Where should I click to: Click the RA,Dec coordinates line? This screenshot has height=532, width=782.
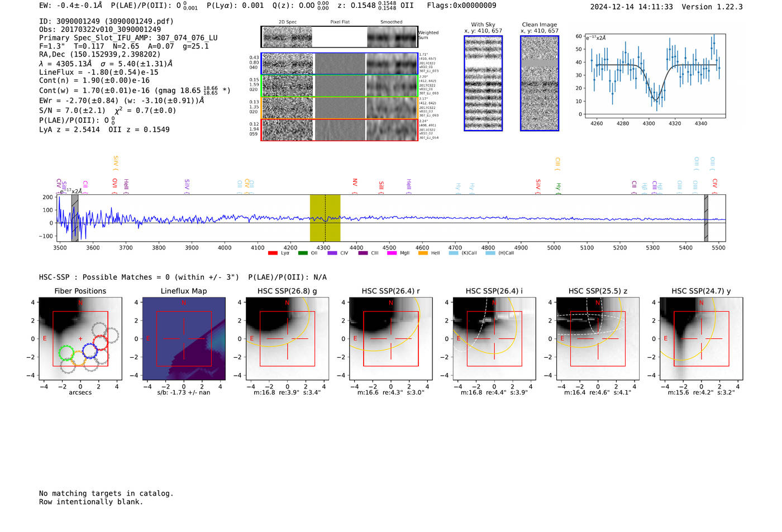coord(100,54)
